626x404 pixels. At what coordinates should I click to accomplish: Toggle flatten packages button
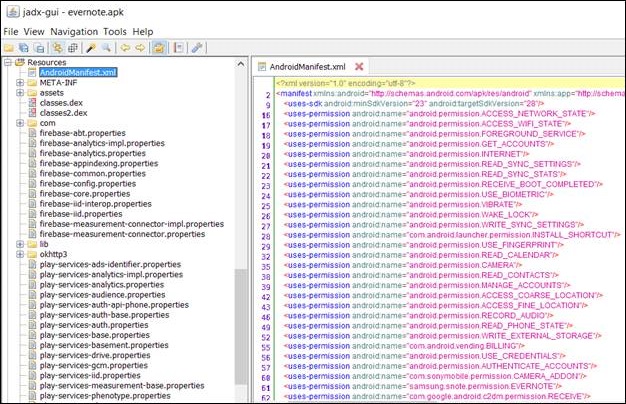point(72,47)
